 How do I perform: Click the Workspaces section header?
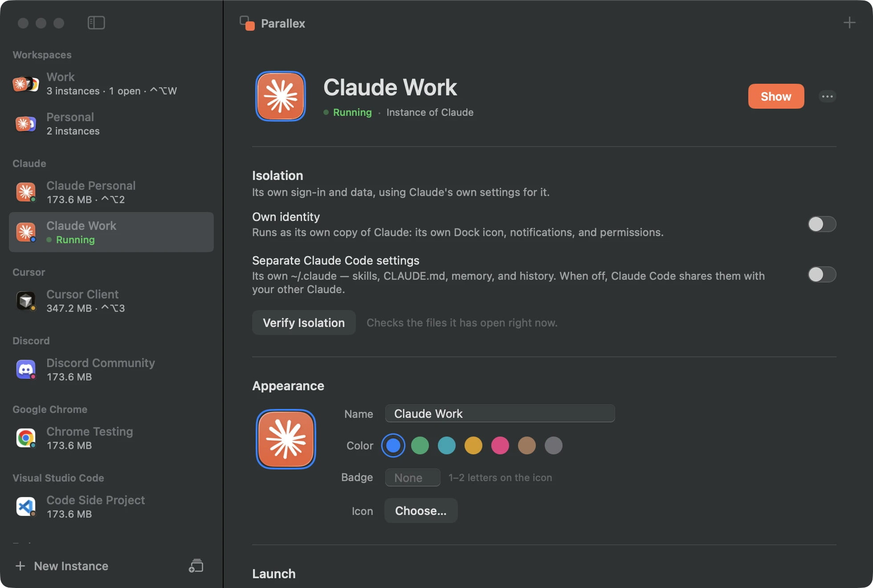[42, 55]
